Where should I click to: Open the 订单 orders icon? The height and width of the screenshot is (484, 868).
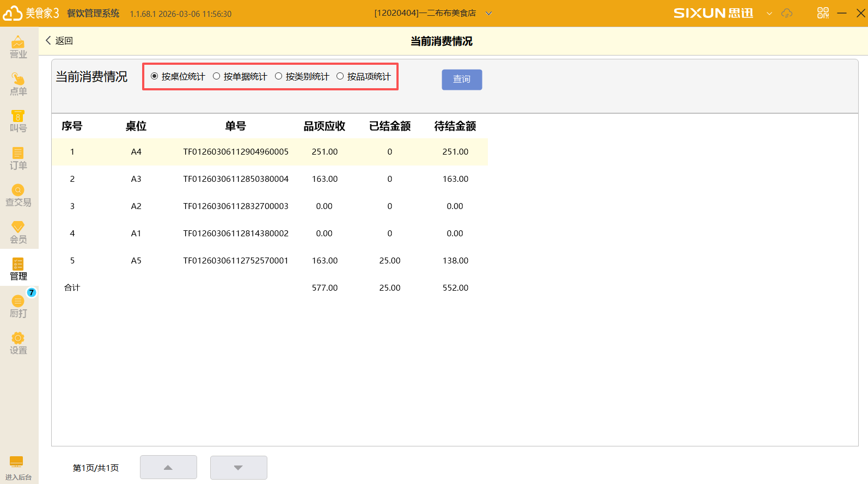click(x=18, y=158)
